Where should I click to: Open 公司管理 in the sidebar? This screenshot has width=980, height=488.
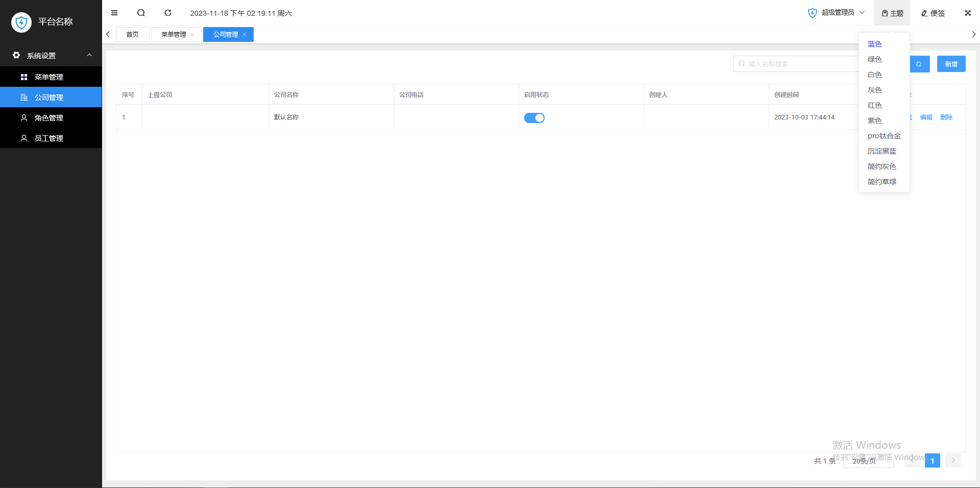(51, 97)
